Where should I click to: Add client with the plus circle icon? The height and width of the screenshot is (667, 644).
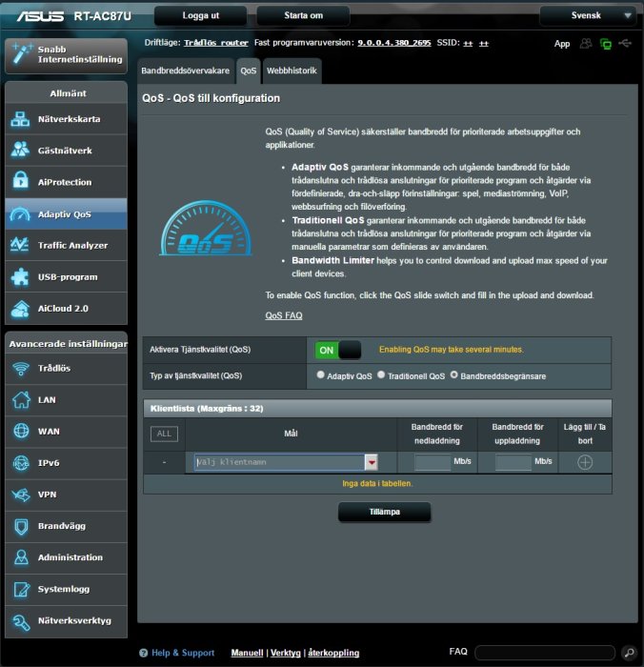coord(585,462)
